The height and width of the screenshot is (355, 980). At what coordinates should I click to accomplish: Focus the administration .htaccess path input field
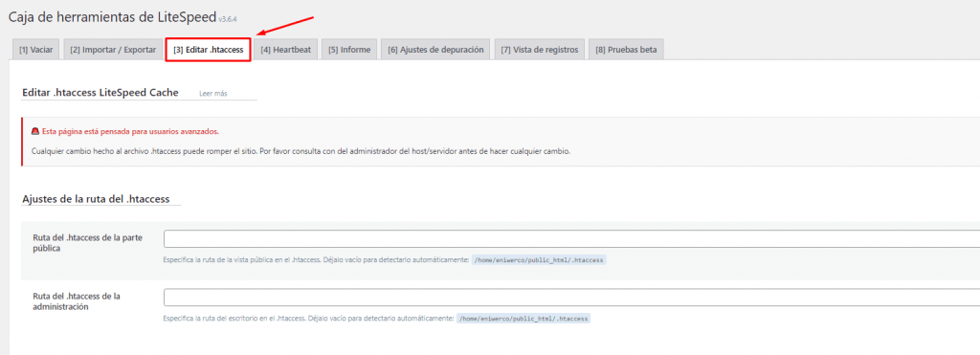coord(572,297)
